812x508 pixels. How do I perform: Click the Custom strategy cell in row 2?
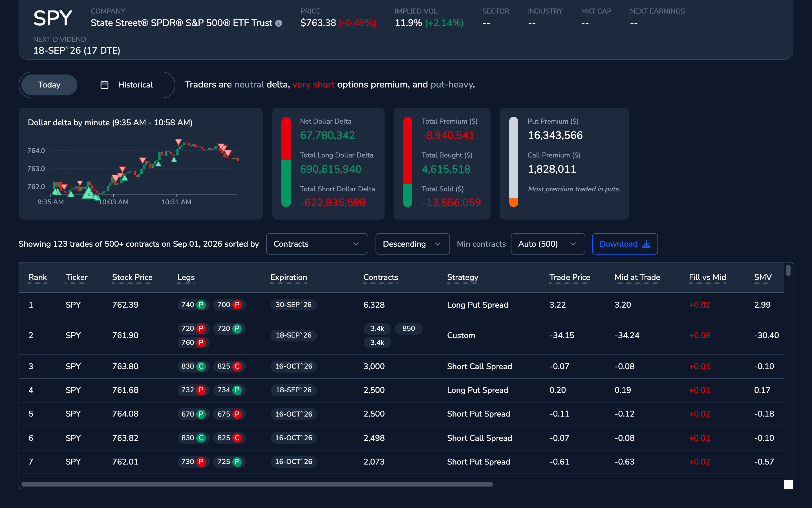(x=461, y=335)
